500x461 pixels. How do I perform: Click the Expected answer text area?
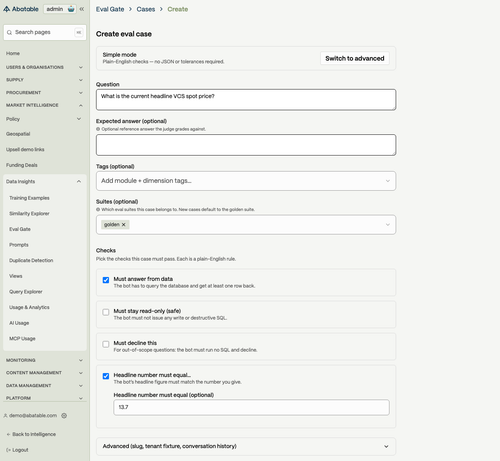(246, 145)
